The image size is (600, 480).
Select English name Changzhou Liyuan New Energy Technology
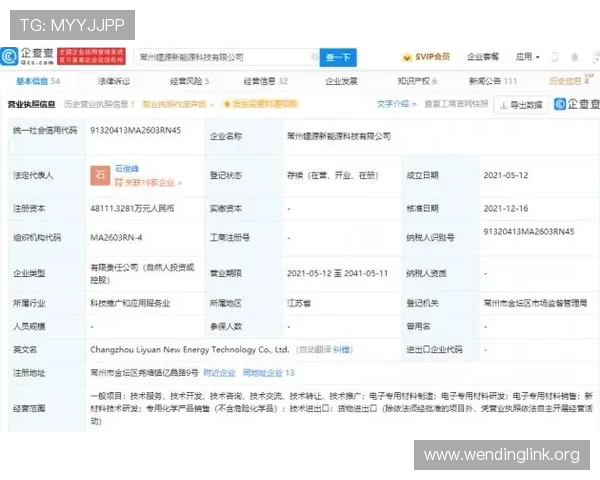(189, 349)
